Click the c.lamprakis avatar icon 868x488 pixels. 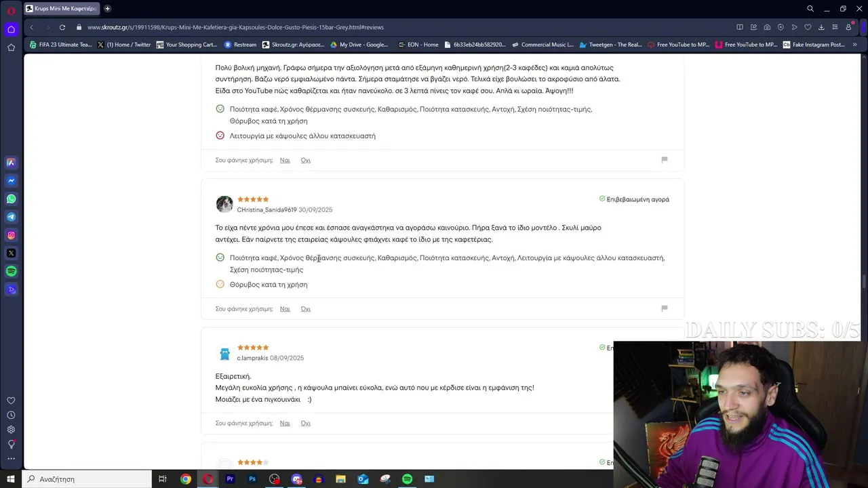click(x=224, y=352)
